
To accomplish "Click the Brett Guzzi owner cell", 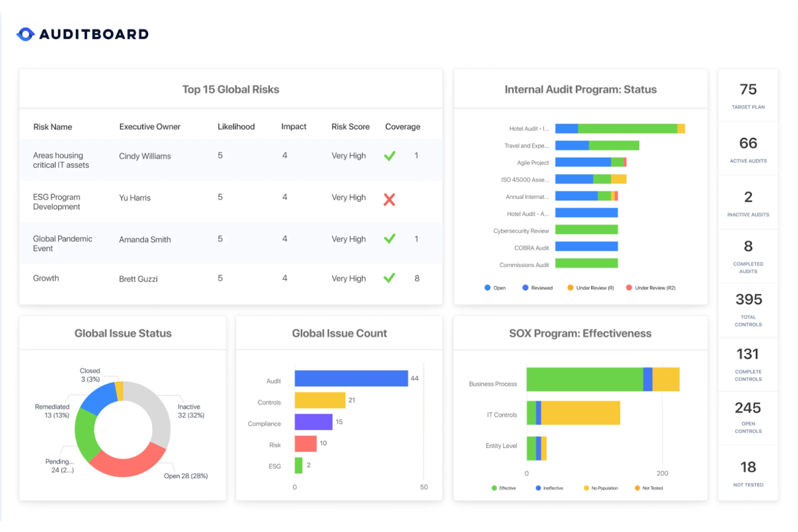I will tap(139, 279).
